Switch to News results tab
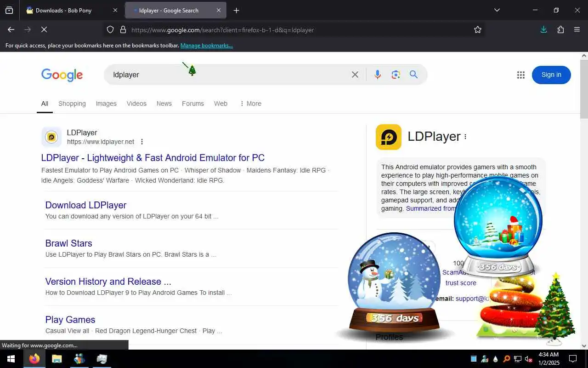 click(x=164, y=103)
